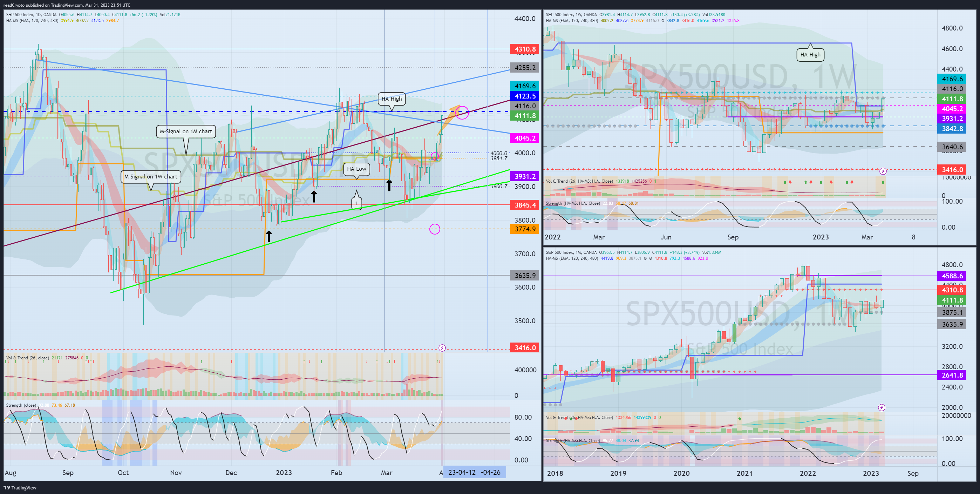
Task: Click the red 3845.4 price label
Action: click(x=525, y=205)
